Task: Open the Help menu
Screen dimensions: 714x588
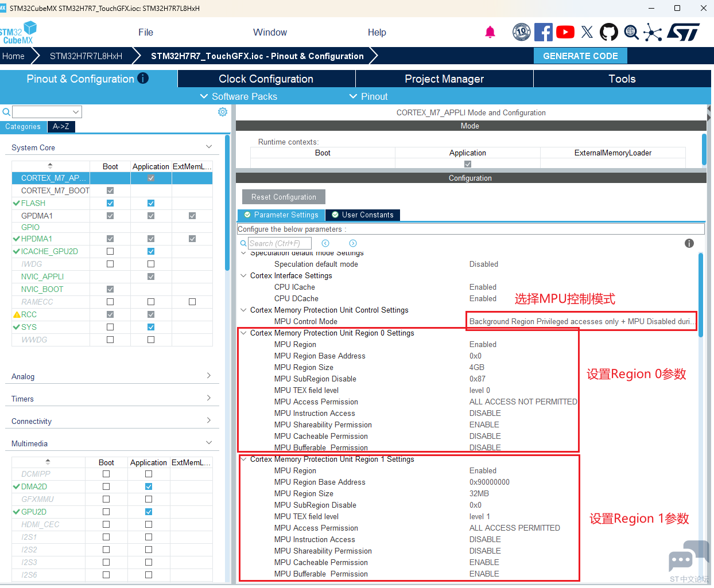Action: coord(377,32)
